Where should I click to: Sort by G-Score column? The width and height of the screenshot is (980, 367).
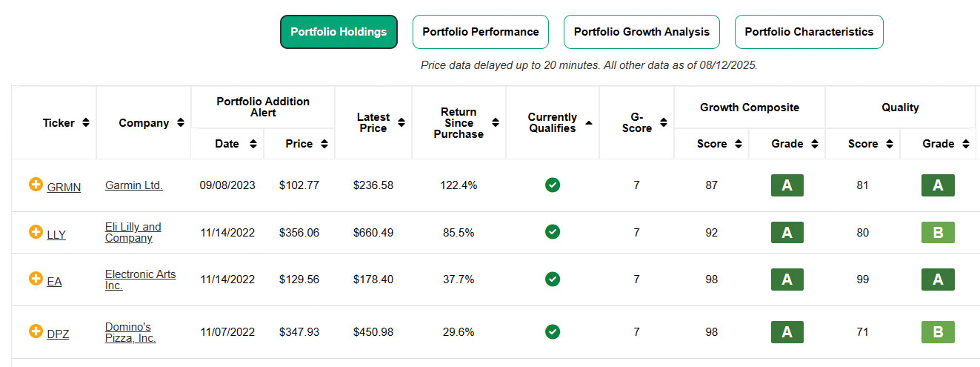[664, 123]
